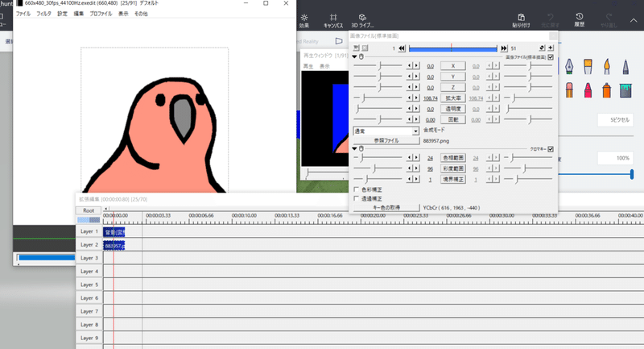The height and width of the screenshot is (349, 644).
Task: Click the camera control icon beside plus
Action: [x=542, y=48]
